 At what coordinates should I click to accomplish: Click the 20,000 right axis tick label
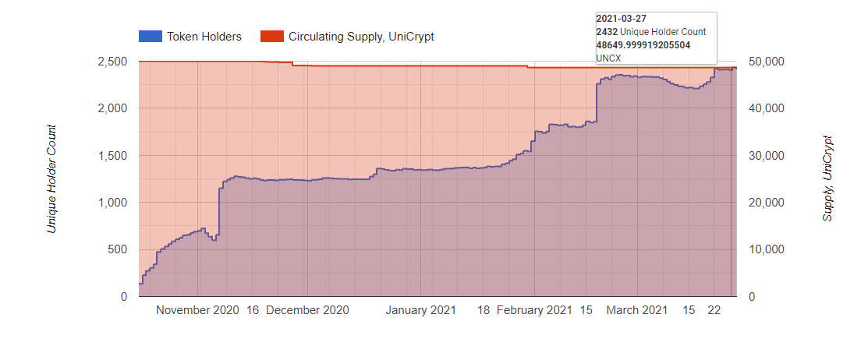(766, 203)
